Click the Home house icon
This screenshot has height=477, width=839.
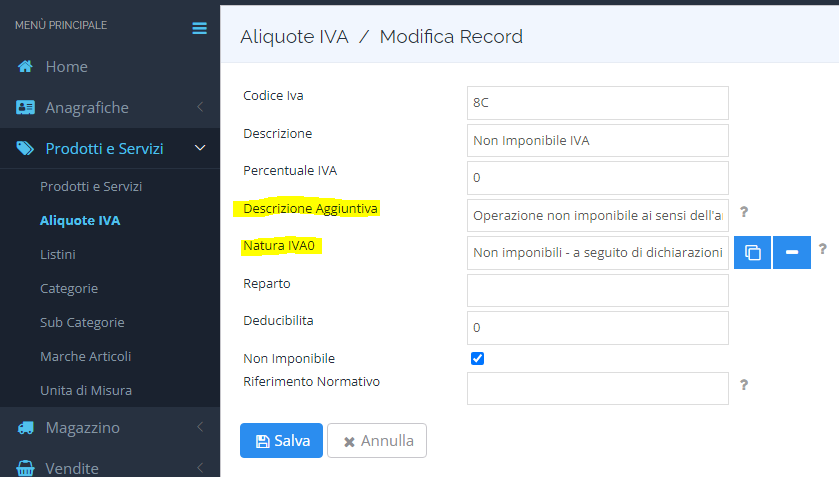pos(26,67)
